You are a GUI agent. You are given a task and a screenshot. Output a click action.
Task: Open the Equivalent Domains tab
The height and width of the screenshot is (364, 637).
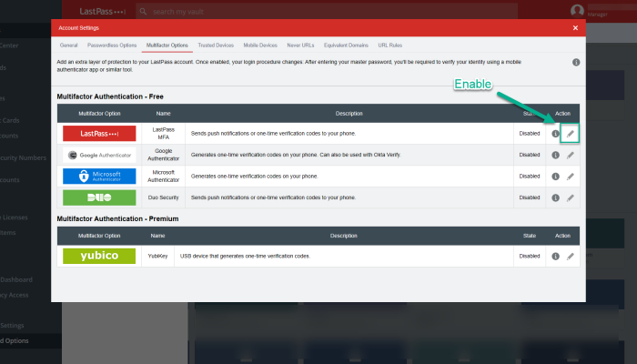(346, 45)
